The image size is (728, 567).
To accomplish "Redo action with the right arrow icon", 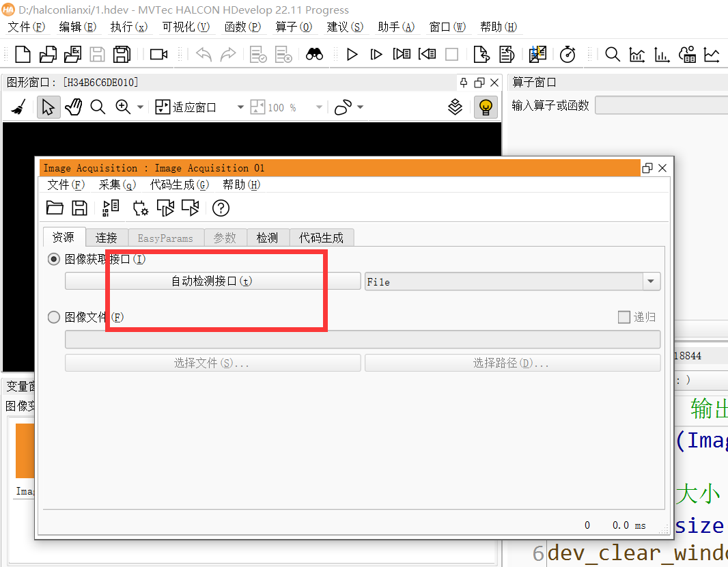I will click(x=228, y=55).
